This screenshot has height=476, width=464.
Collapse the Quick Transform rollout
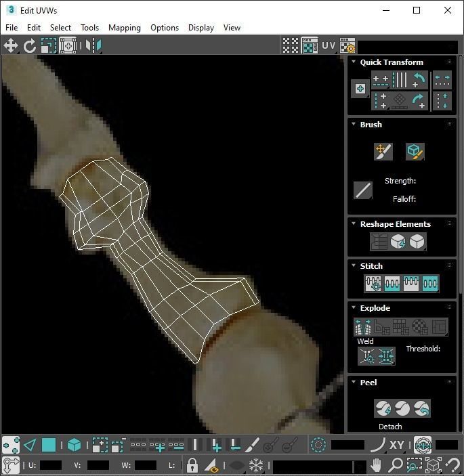354,62
